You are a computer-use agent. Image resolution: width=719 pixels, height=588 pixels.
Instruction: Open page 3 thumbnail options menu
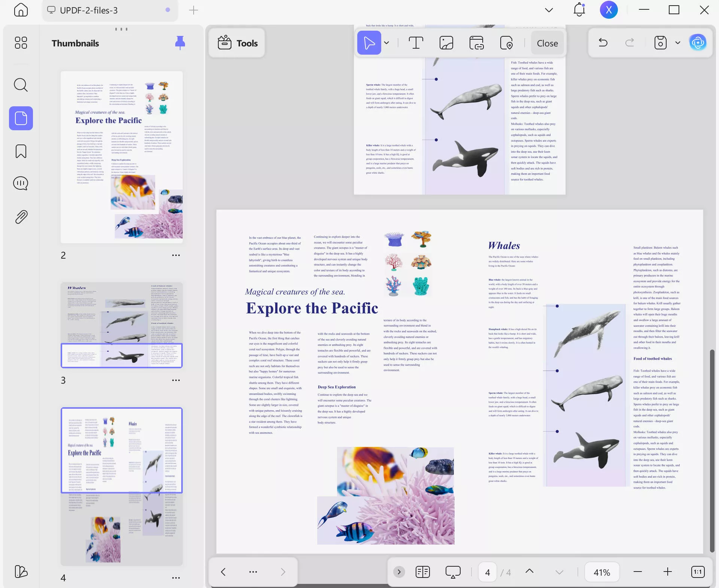[x=176, y=380]
